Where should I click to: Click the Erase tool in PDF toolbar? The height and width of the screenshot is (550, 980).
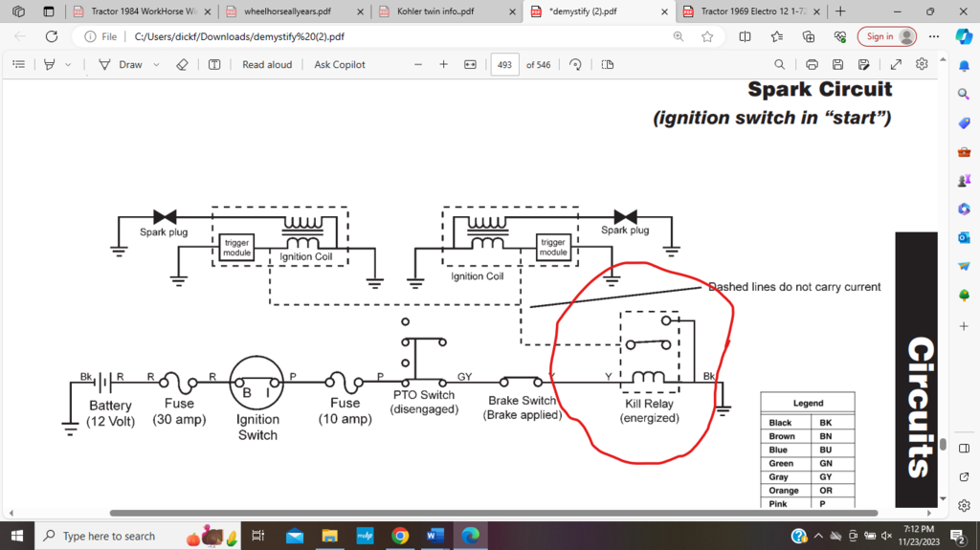[x=182, y=65]
